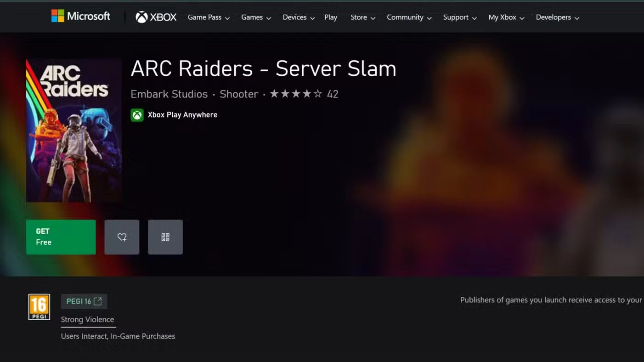Viewport: 644px width, 362px height.
Task: Open the My Xbox dropdown
Action: click(507, 17)
